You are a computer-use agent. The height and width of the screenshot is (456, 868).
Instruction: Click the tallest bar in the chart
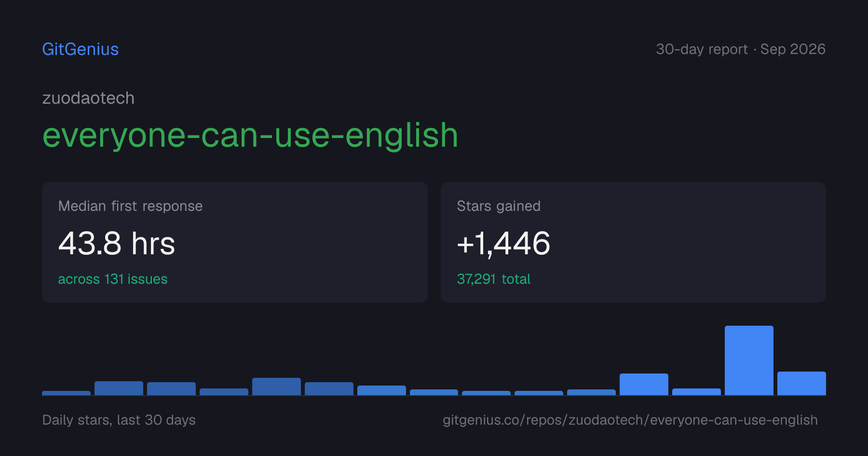[749, 360]
